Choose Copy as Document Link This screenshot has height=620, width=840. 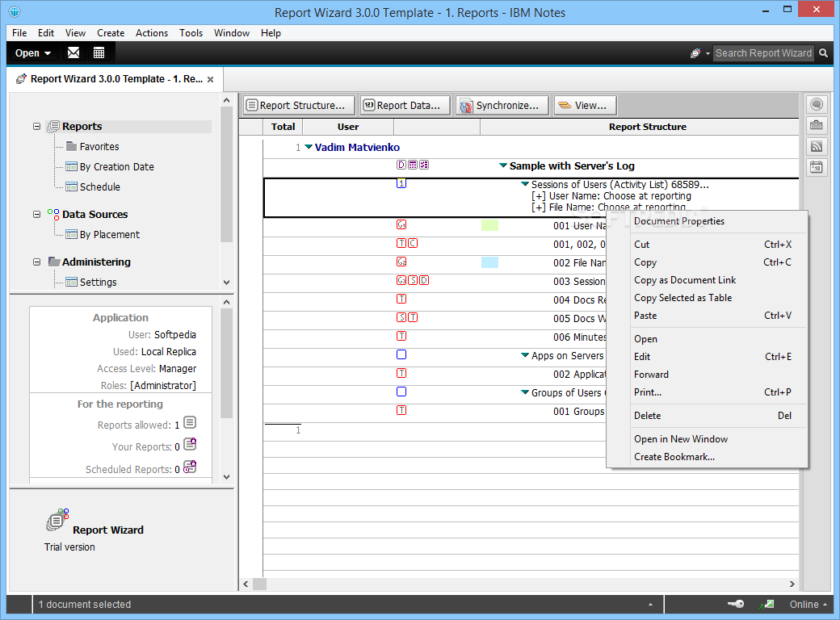[x=685, y=280]
